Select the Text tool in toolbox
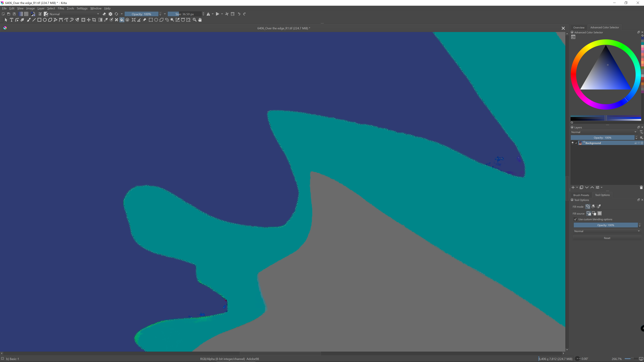Screen dimensions: 644x362 12,20
